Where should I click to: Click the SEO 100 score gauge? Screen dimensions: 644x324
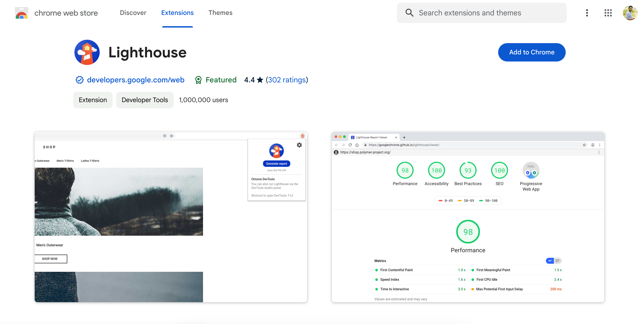tap(500, 170)
